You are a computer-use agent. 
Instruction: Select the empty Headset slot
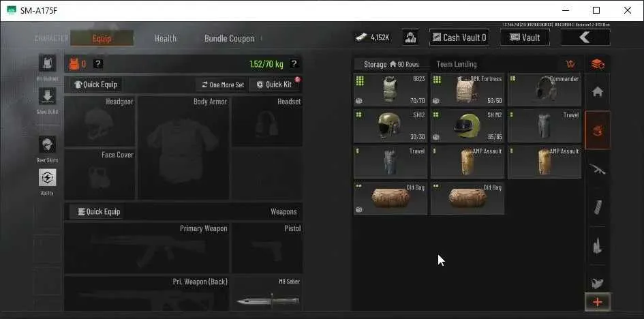coord(267,121)
